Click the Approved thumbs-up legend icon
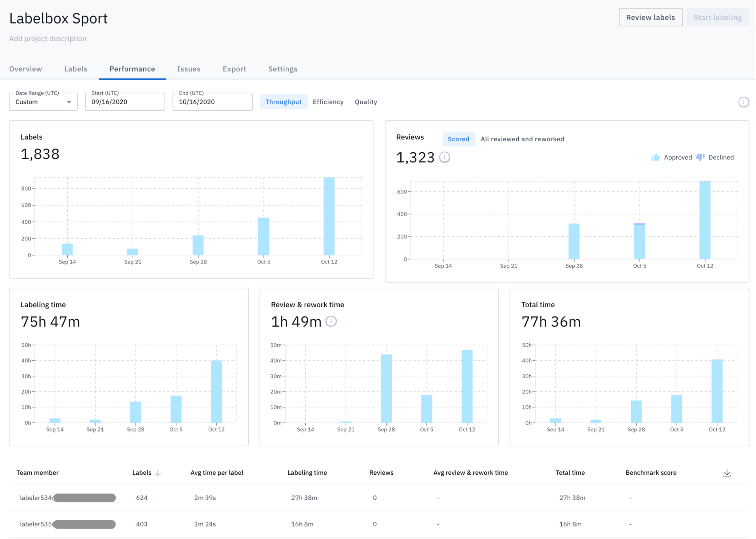 pos(656,157)
